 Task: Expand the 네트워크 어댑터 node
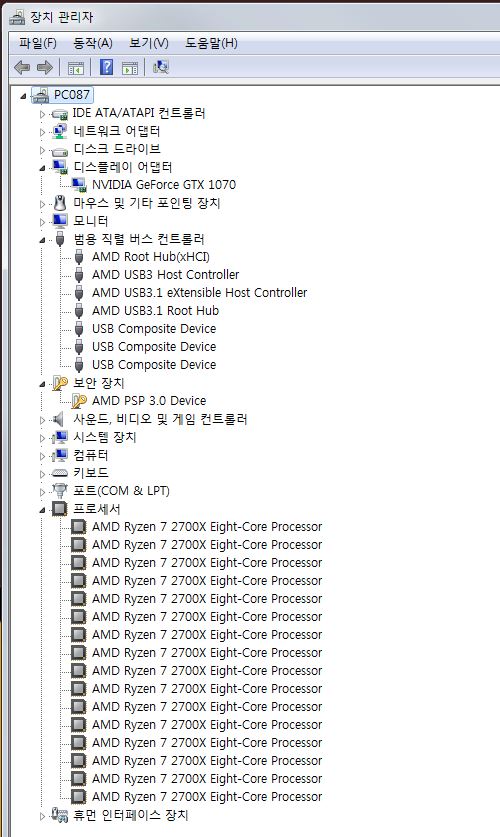[42, 132]
